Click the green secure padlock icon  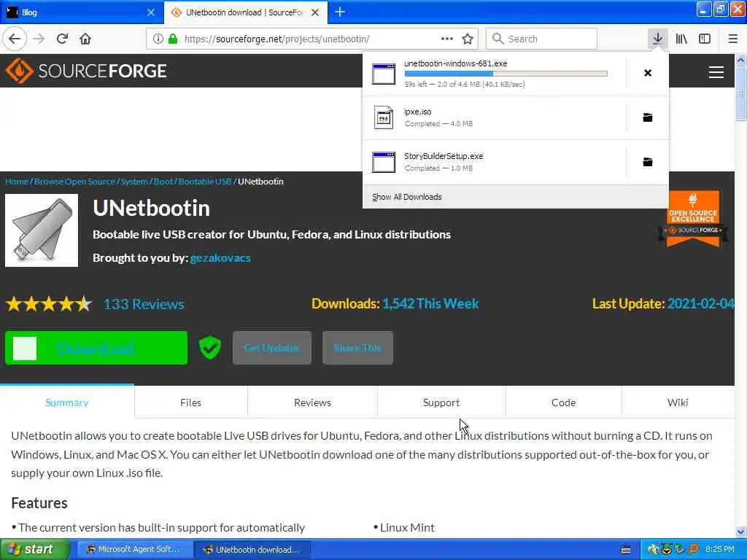(173, 39)
